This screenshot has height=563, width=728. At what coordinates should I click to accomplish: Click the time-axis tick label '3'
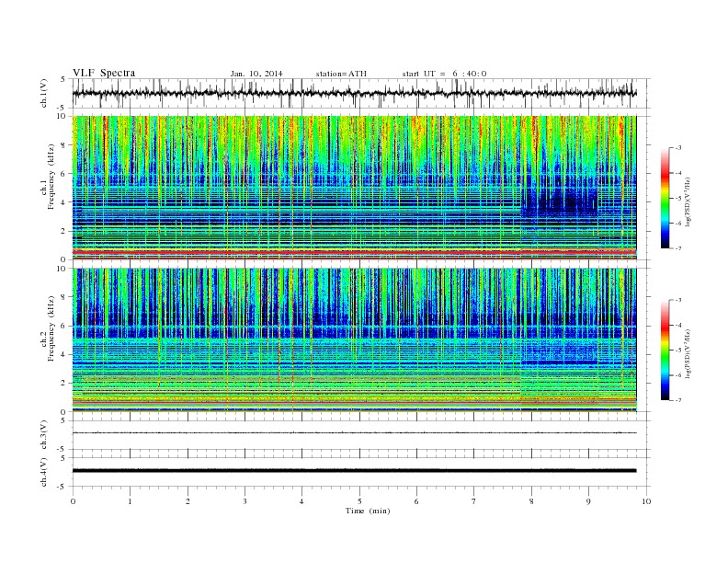click(x=245, y=501)
